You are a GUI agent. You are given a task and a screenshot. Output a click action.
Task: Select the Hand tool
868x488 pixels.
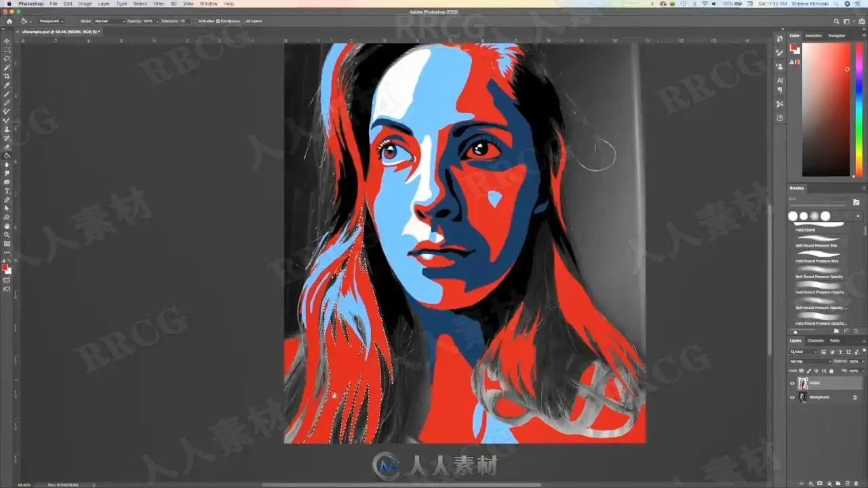click(x=7, y=226)
